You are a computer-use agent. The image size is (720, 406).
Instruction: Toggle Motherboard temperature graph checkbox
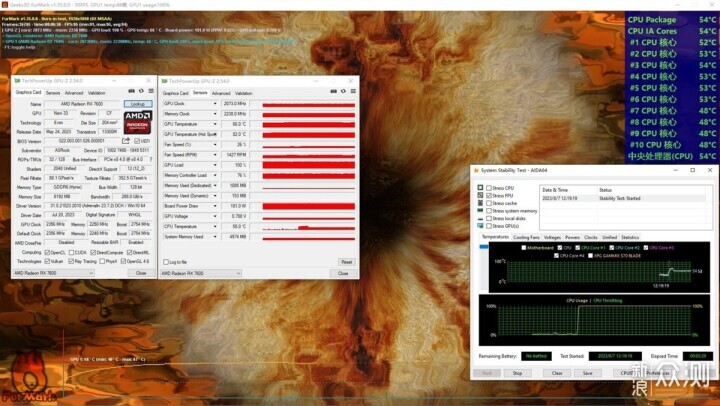pos(523,248)
